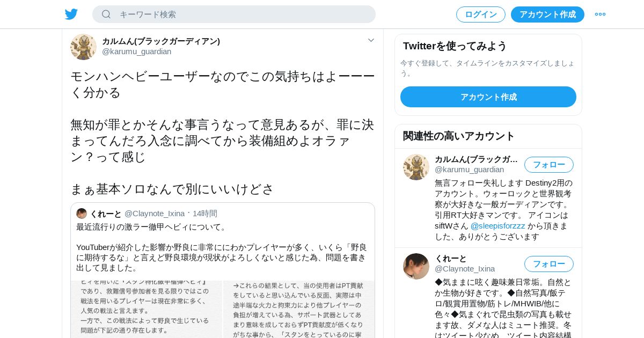Viewport: 644px width, 338px height.
Task: Click the top bar アカウント作成 button
Action: pyautogui.click(x=547, y=14)
